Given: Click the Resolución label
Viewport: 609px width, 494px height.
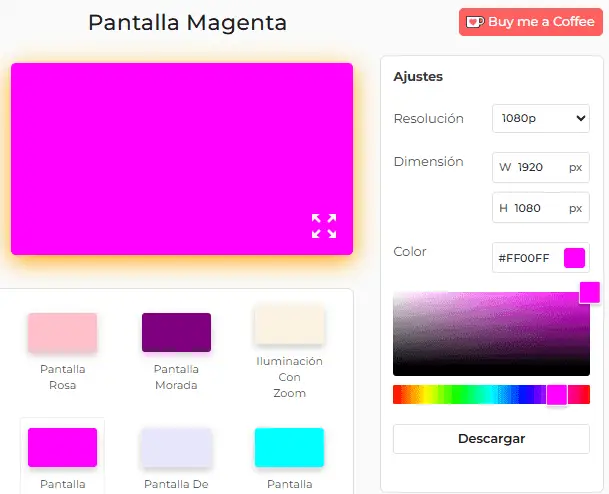Looking at the screenshot, I should [428, 118].
